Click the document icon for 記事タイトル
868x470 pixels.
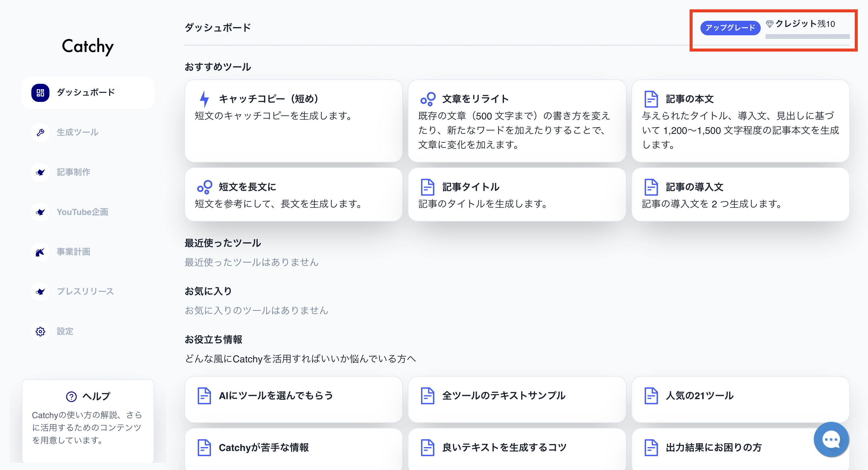[428, 187]
